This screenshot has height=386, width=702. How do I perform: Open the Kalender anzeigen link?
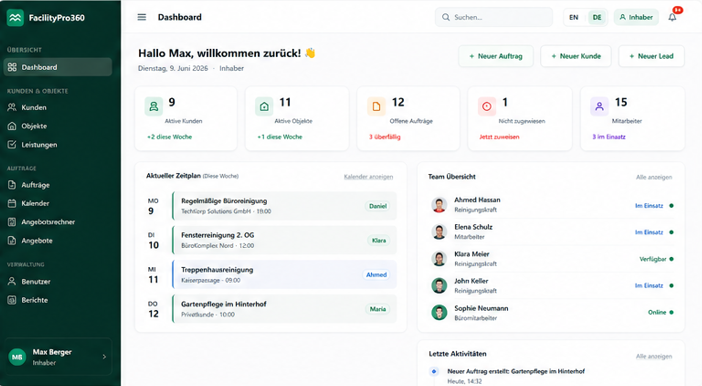click(x=368, y=177)
